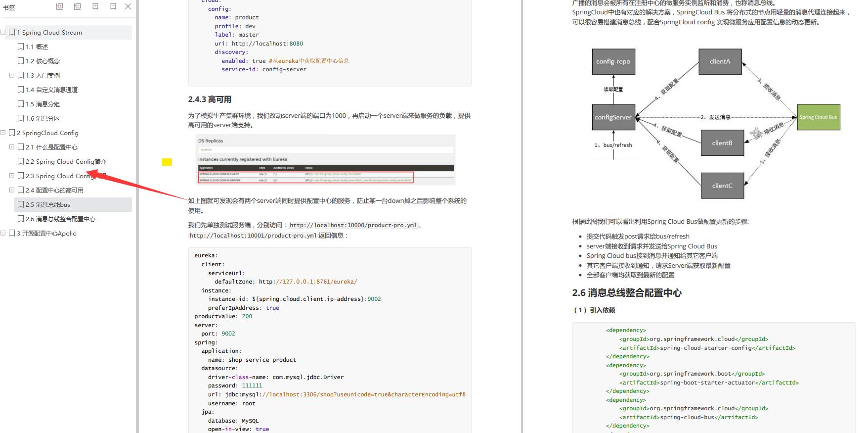The width and height of the screenshot is (868, 433).
Task: Collapse the '1 Spring Cloud Stream' bookmark node
Action: coord(3,32)
